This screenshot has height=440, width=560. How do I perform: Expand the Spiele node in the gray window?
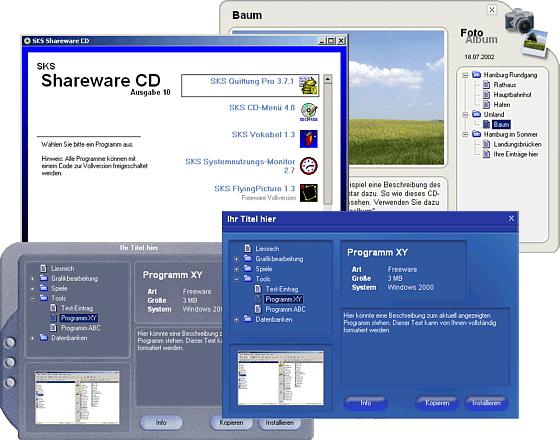tap(32, 289)
